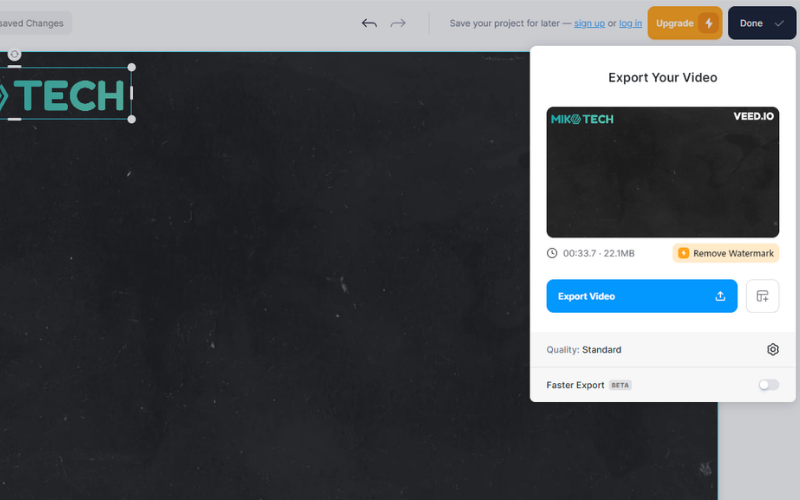Click the Export Video button

pyautogui.click(x=641, y=296)
